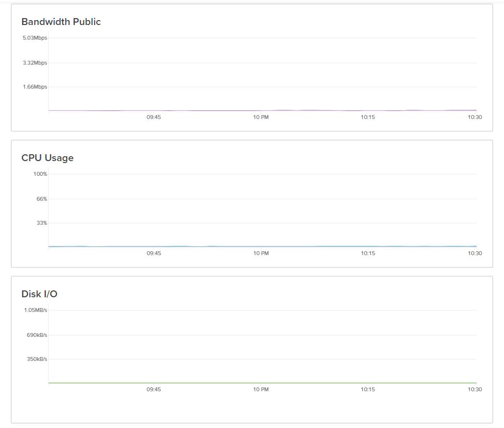Select 09:45 marker on Bandwidth Public axis
This screenshot has width=504, height=428.
(x=153, y=118)
